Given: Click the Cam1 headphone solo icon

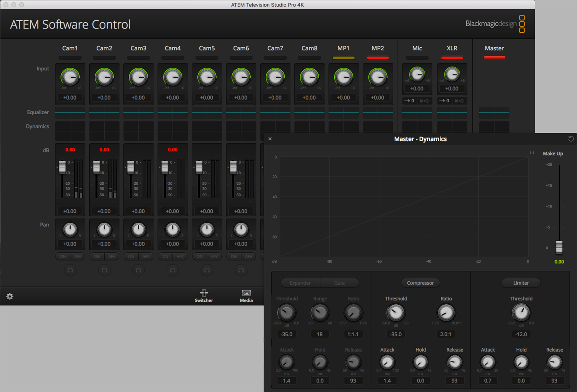Looking at the screenshot, I should (70, 270).
